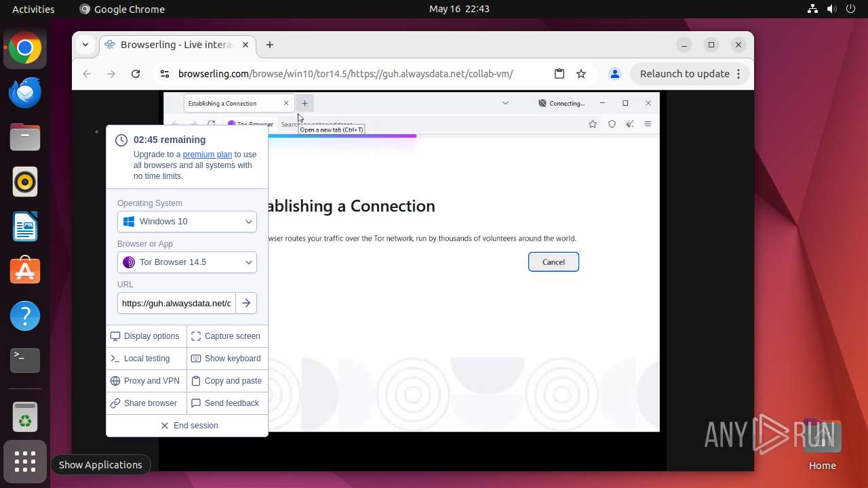868x488 pixels.
Task: Launch Terminal from the dock
Action: [25, 361]
